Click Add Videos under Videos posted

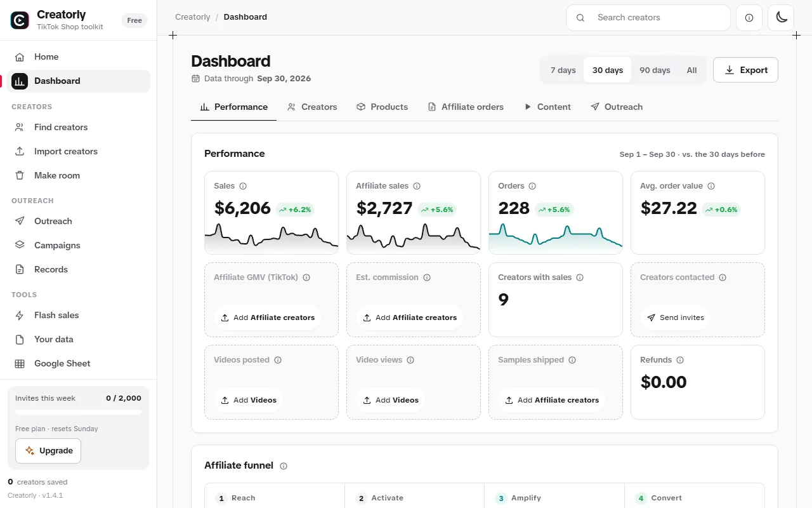click(249, 400)
